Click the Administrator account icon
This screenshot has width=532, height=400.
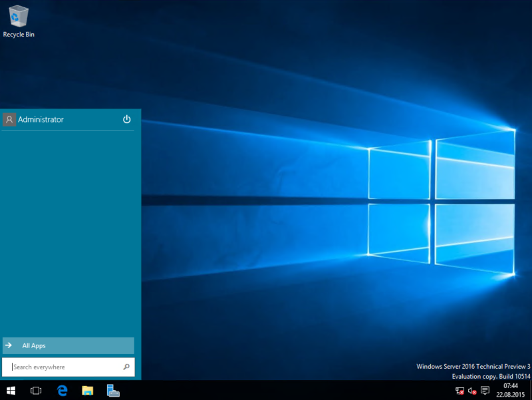point(9,119)
